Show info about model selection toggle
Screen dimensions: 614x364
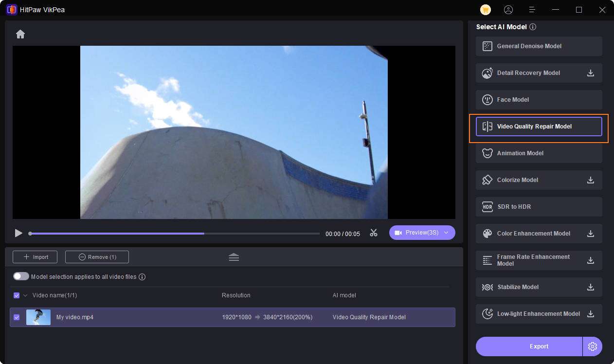click(x=142, y=277)
